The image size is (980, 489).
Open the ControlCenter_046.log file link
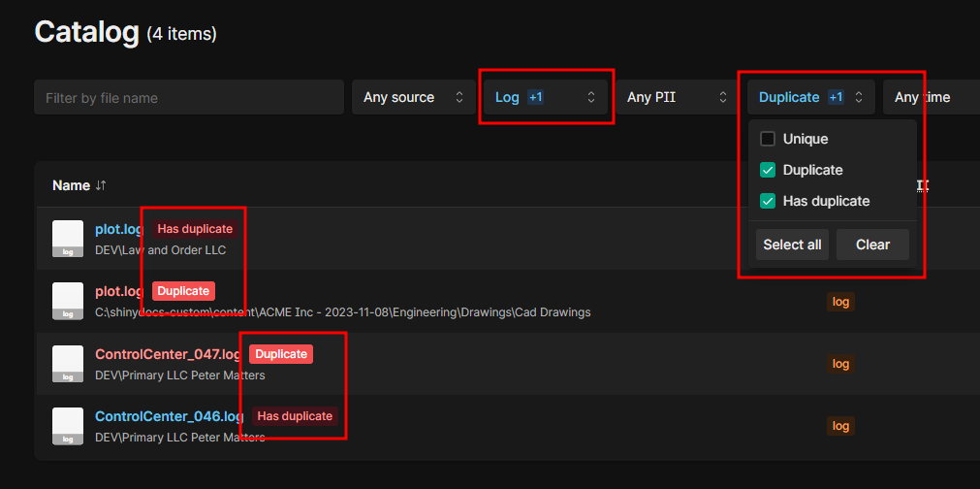tap(169, 416)
